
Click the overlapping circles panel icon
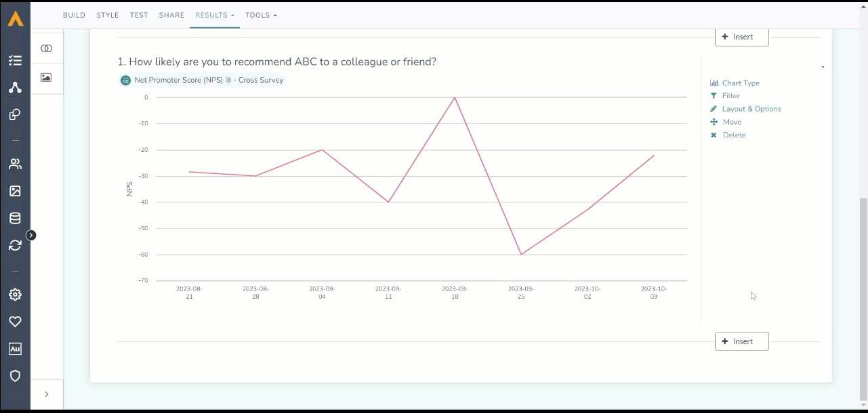[46, 49]
